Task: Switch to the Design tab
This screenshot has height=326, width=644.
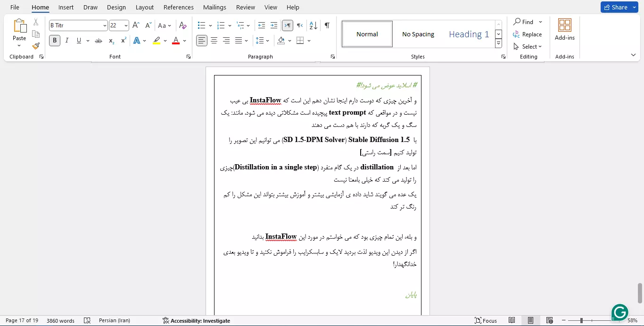Action: point(116,7)
